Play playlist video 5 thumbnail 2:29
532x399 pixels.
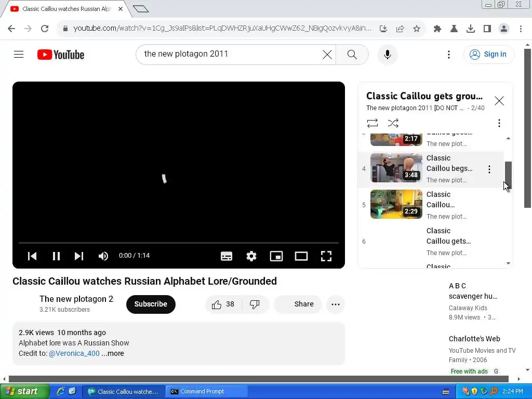click(396, 204)
